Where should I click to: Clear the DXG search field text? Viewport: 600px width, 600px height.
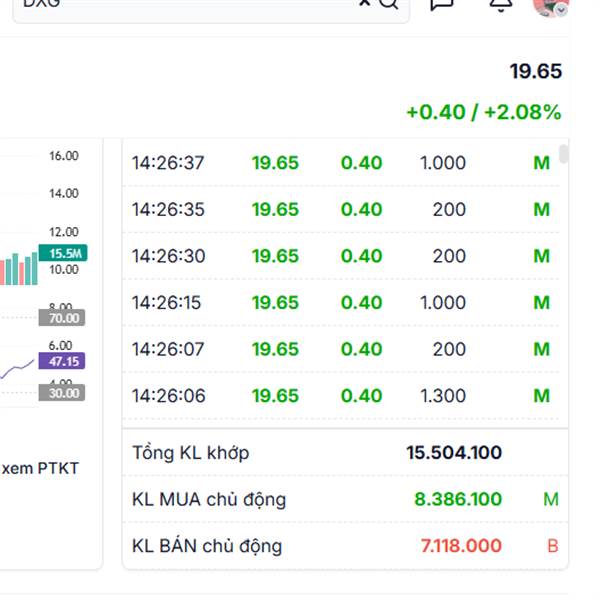pyautogui.click(x=365, y=3)
